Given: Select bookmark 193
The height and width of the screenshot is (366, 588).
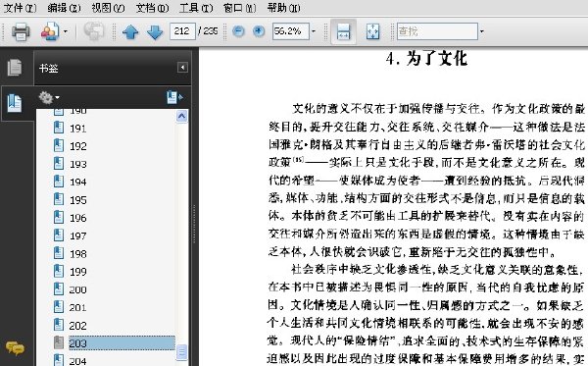Looking at the screenshot, I should tap(78, 164).
